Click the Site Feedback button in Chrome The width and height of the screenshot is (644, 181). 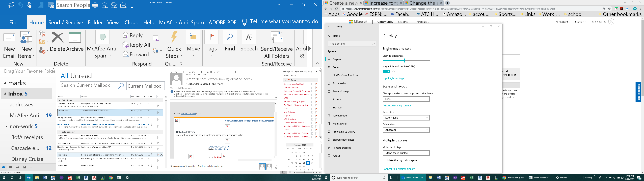coord(638,92)
